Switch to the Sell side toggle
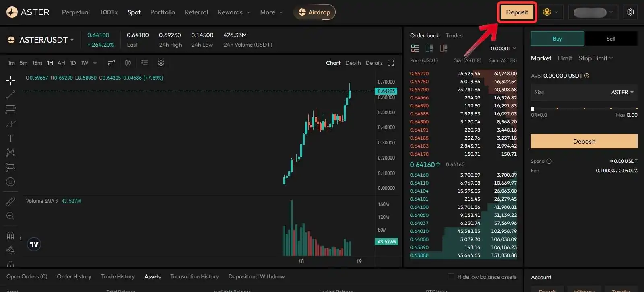 (x=611, y=39)
